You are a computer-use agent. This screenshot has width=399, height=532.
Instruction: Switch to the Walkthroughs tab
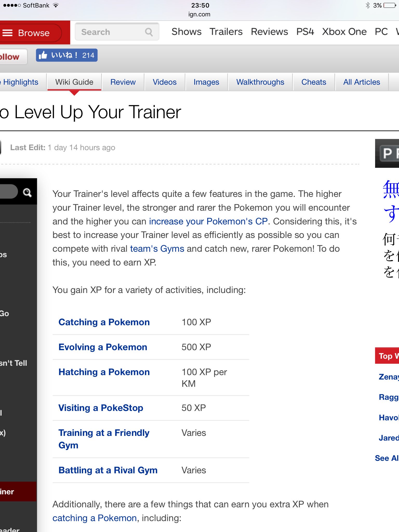260,82
